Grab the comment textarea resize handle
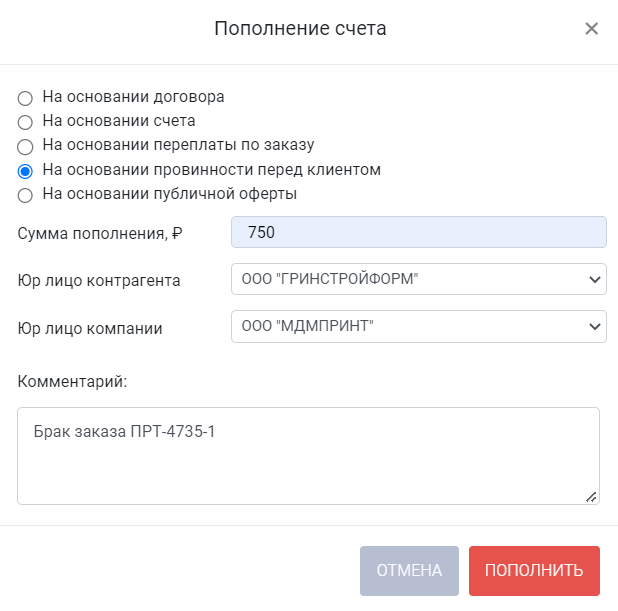The height and width of the screenshot is (611, 618). [591, 497]
